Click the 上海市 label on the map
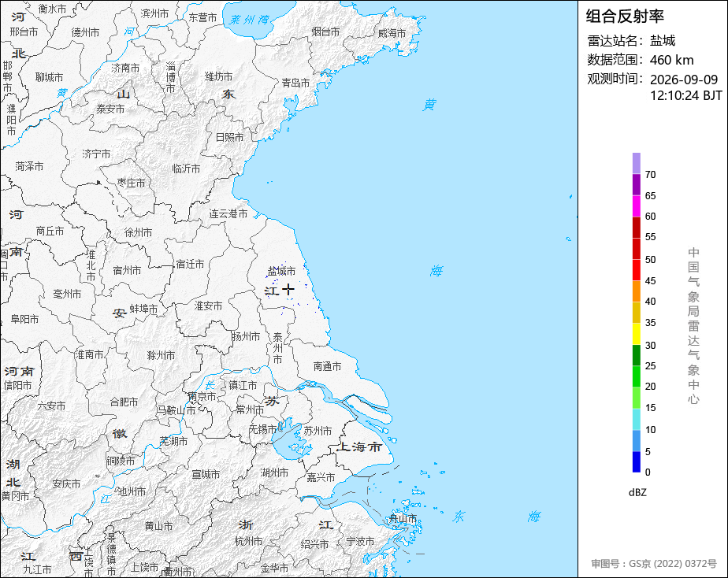This screenshot has height=578, width=728. 359,446
